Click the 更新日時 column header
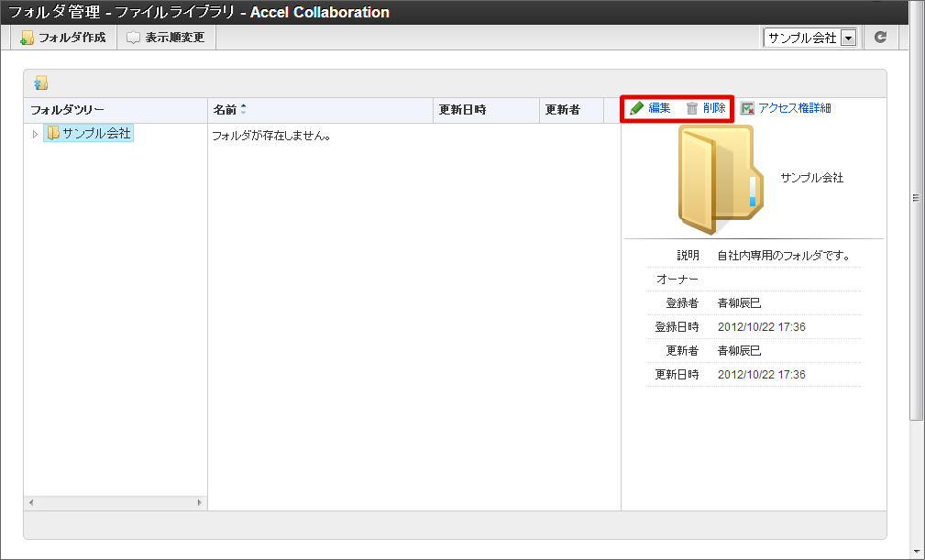This screenshot has height=560, width=925. [x=486, y=110]
